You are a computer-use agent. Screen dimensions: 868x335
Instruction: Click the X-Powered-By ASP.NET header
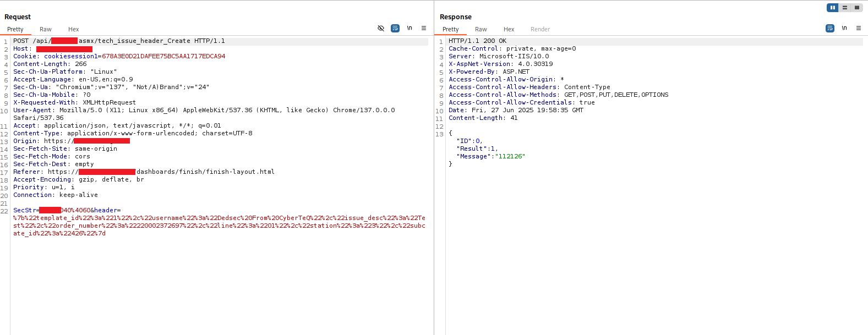click(x=489, y=72)
